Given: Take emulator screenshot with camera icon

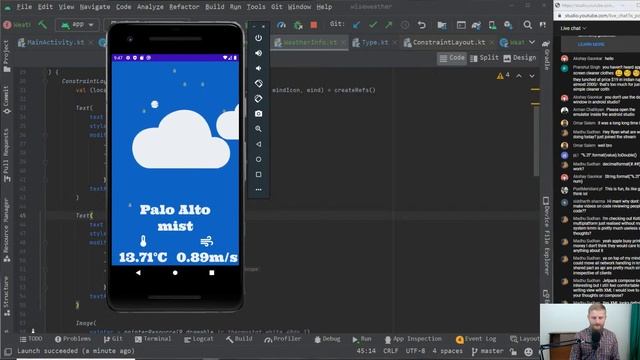Looking at the screenshot, I should (258, 113).
